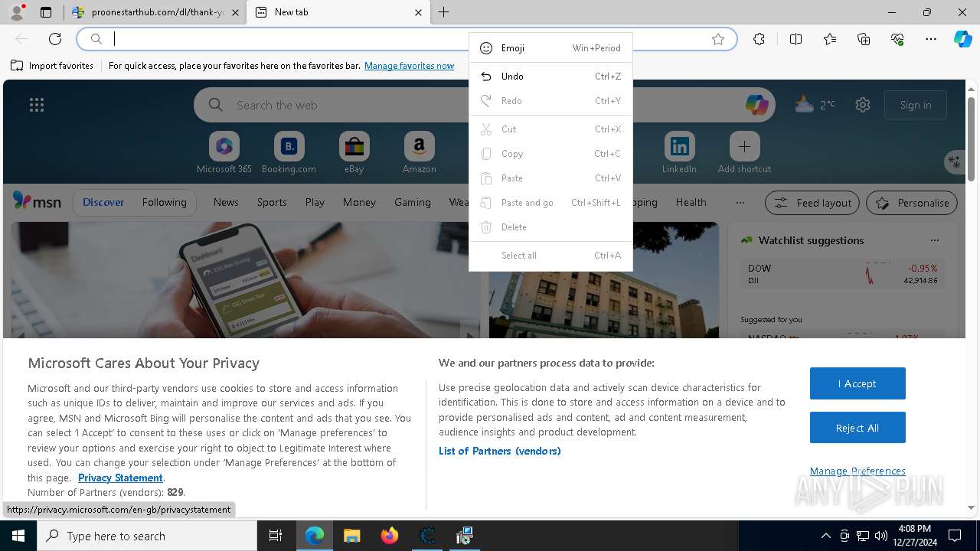The width and height of the screenshot is (980, 551).
Task: Open the tab actions menu icon
Action: (x=46, y=12)
